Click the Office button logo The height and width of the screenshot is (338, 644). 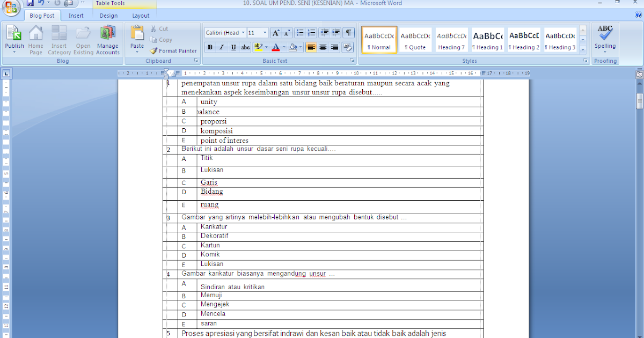point(11,6)
